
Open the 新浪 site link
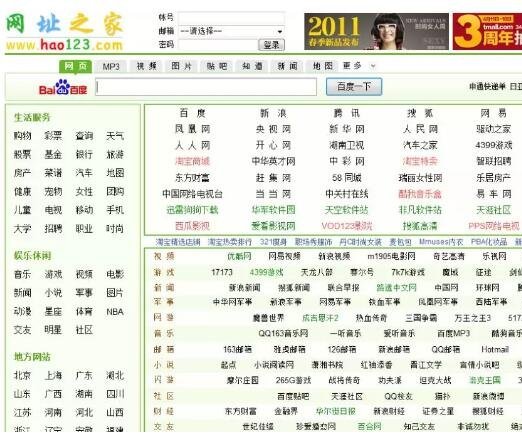[x=273, y=113]
